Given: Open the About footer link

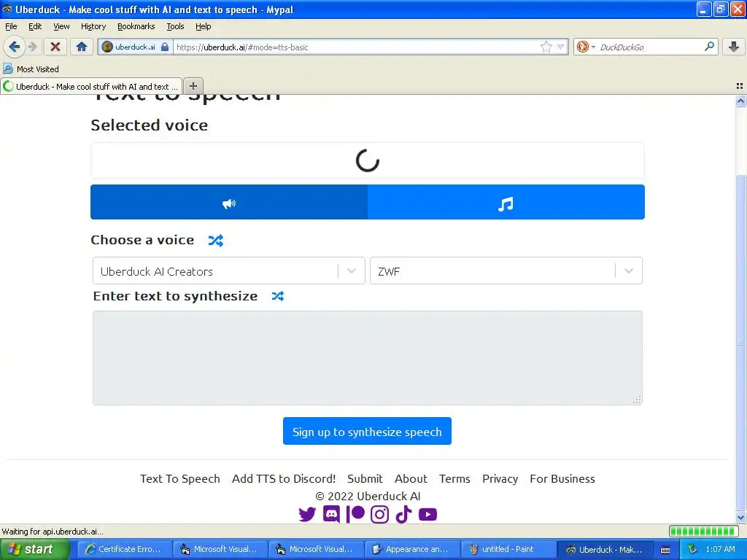Looking at the screenshot, I should coord(411,478).
